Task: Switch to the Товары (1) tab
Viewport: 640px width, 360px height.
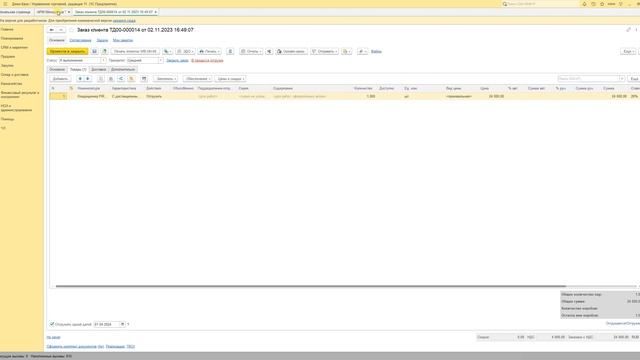Action: 78,69
